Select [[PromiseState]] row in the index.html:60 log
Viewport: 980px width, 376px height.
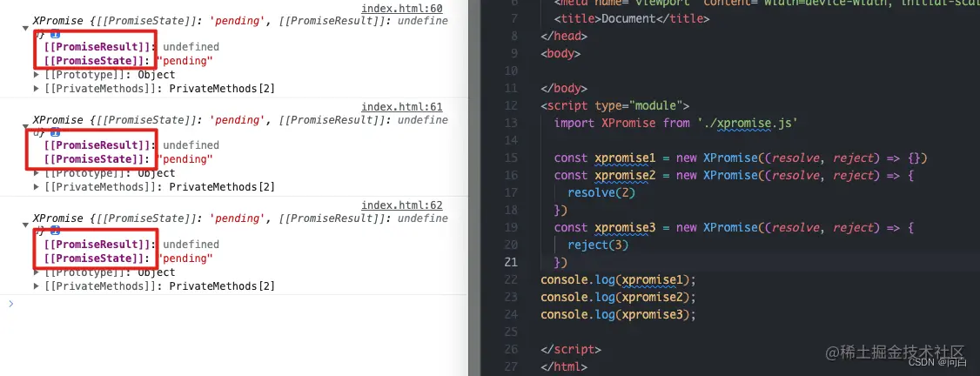tap(128, 61)
